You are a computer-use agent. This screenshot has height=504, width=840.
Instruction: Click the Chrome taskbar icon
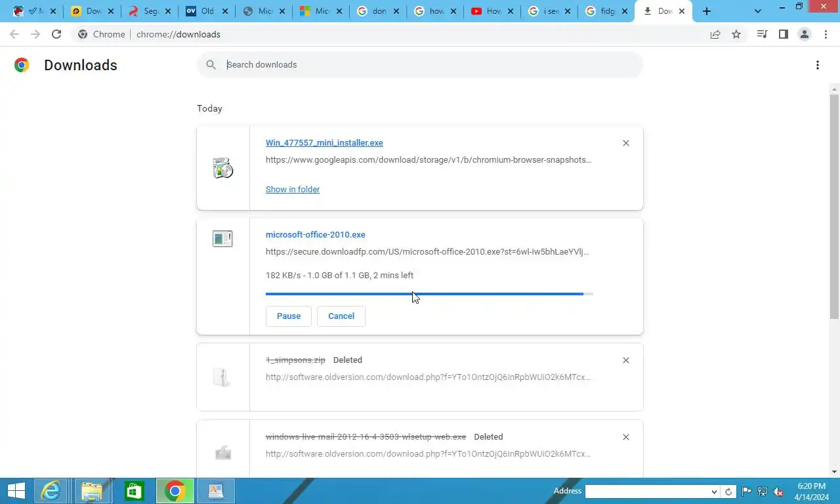[175, 491]
